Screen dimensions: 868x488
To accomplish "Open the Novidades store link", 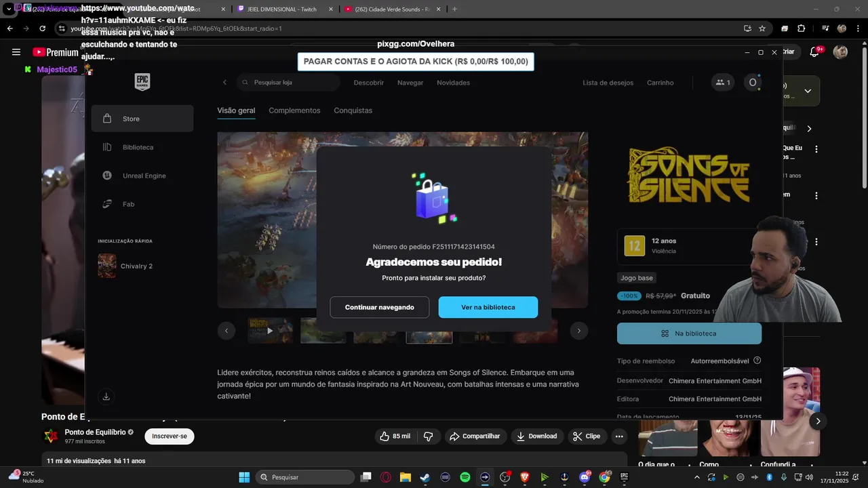I will click(453, 83).
